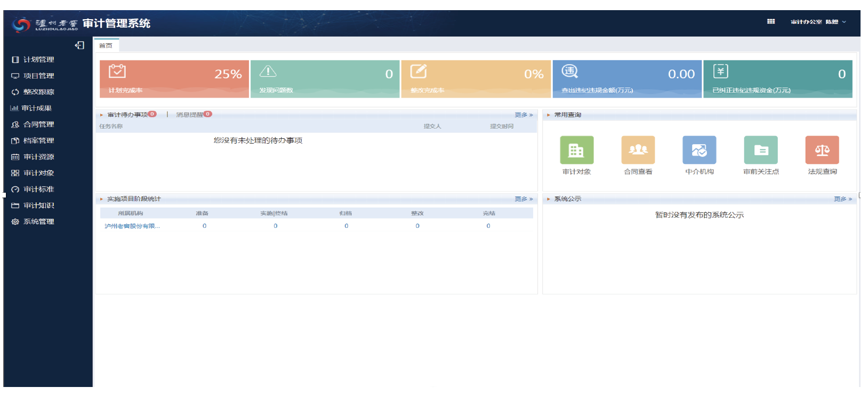Image resolution: width=868 pixels, height=395 pixels.
Task: Click 更多 in the 审计待办事项 panel
Action: (x=524, y=115)
